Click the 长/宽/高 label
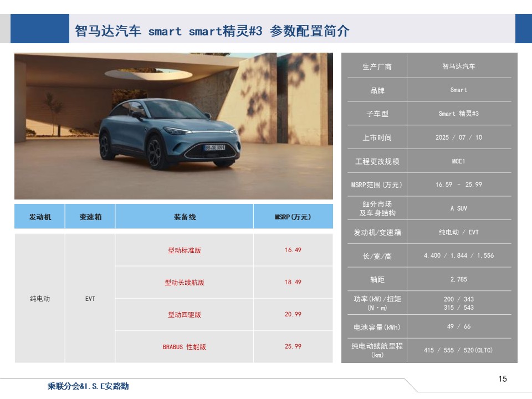Image resolution: width=532 pixels, height=399 pixels. [377, 256]
